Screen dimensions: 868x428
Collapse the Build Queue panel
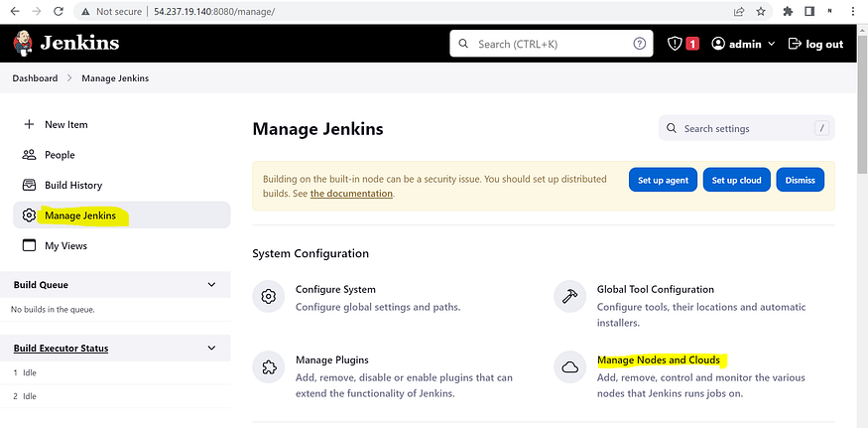pyautogui.click(x=211, y=284)
